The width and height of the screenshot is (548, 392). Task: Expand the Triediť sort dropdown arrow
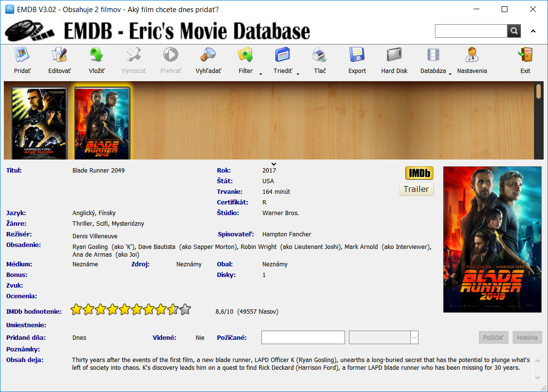(x=298, y=74)
